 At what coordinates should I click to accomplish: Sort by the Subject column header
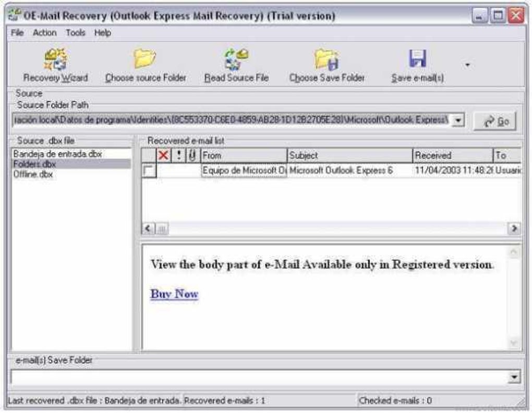click(350, 155)
